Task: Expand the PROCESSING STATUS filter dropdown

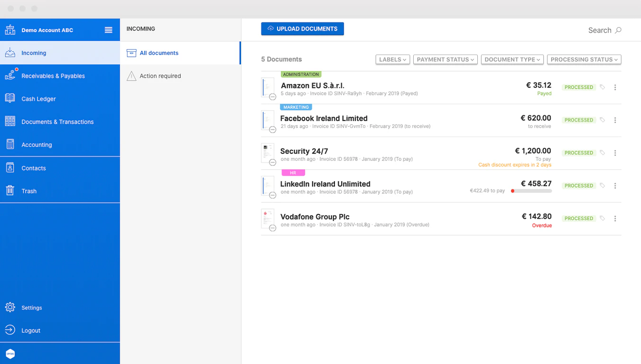Action: pyautogui.click(x=584, y=59)
